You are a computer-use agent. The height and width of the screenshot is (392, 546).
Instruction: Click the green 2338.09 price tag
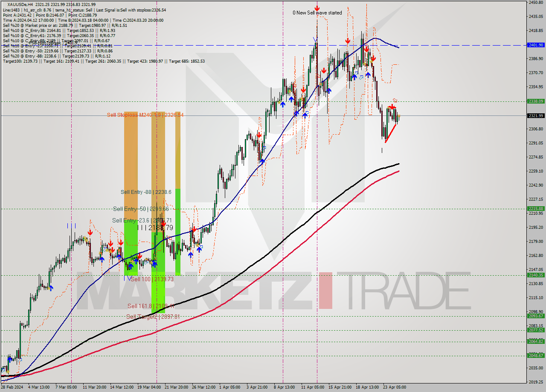point(536,101)
